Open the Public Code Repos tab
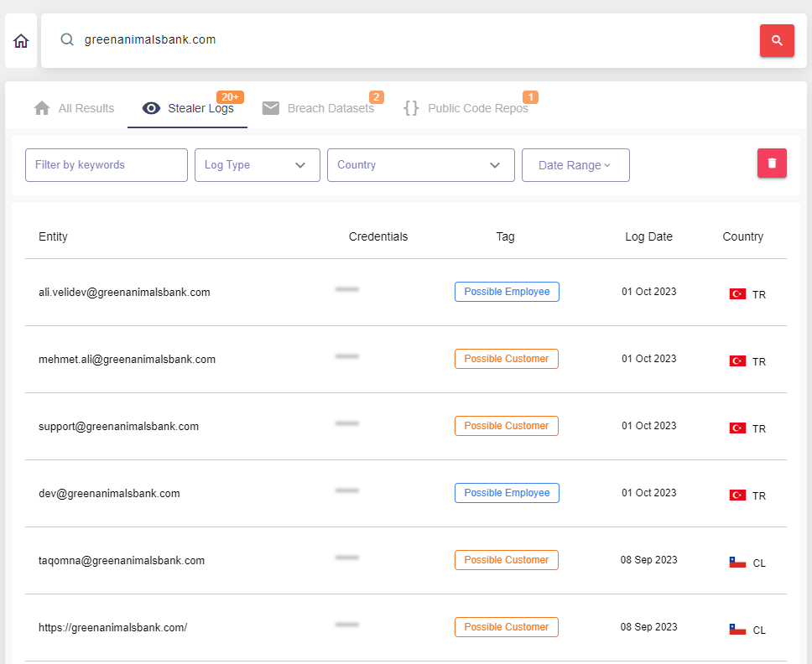 tap(466, 108)
